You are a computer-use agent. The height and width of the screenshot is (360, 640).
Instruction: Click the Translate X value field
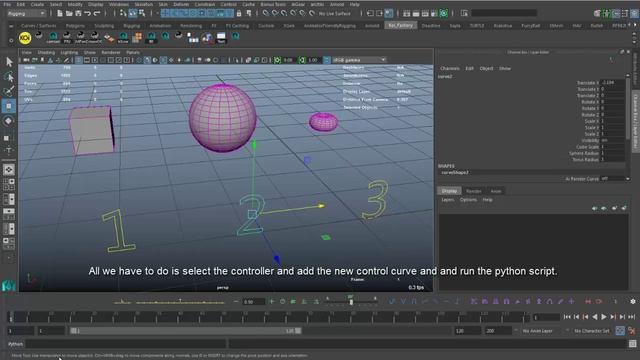612,82
